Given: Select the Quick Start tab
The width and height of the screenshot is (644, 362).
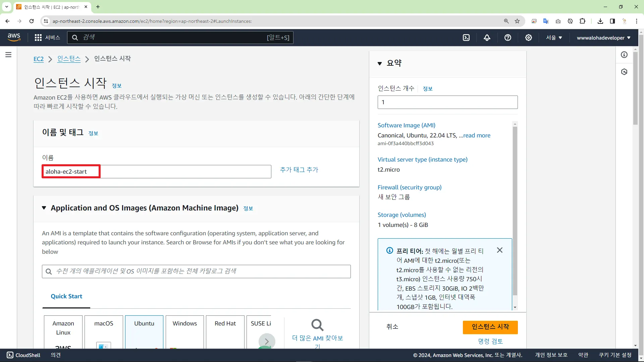Looking at the screenshot, I should tap(66, 296).
